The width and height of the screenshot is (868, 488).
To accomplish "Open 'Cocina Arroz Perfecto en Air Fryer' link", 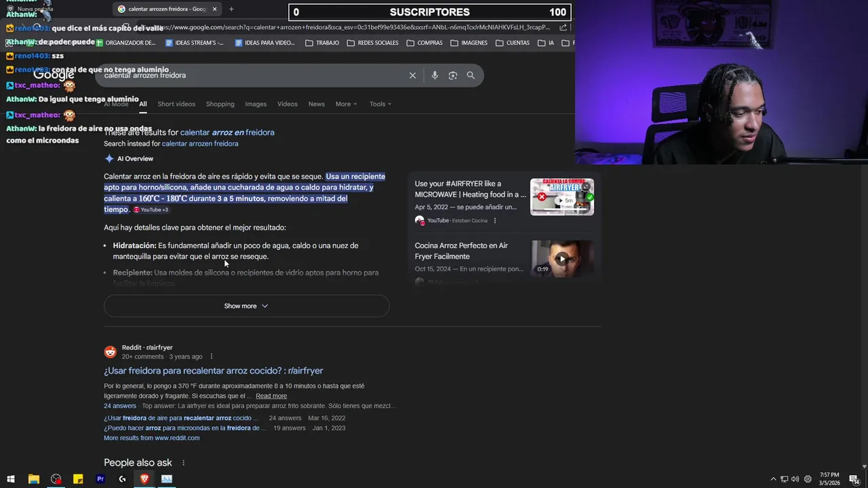I will 461,251.
